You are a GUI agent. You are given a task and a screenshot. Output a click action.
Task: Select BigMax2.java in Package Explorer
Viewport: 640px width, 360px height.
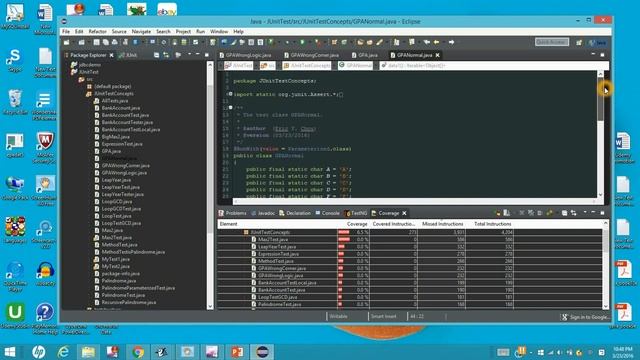[112, 137]
